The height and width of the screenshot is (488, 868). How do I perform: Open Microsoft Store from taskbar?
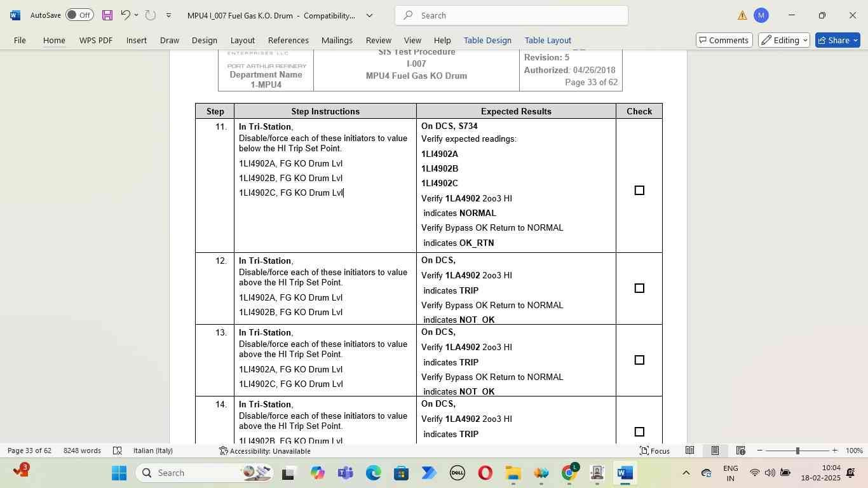[401, 473]
